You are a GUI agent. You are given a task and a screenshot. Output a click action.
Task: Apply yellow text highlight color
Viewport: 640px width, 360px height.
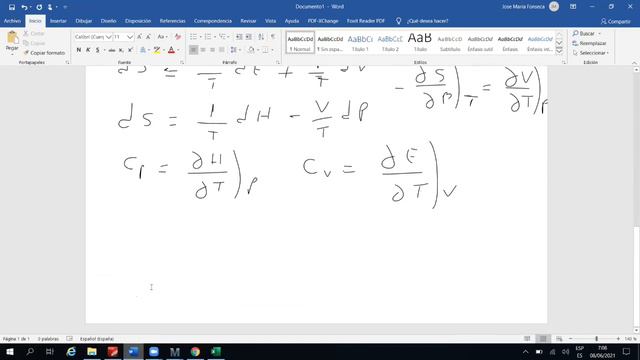tap(157, 50)
